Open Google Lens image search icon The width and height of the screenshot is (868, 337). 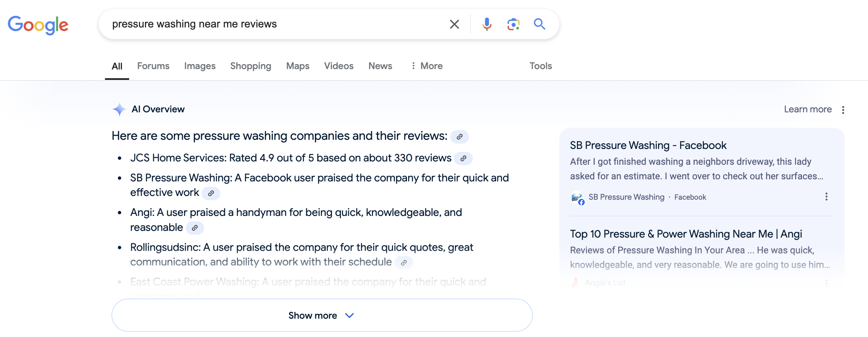tap(513, 24)
